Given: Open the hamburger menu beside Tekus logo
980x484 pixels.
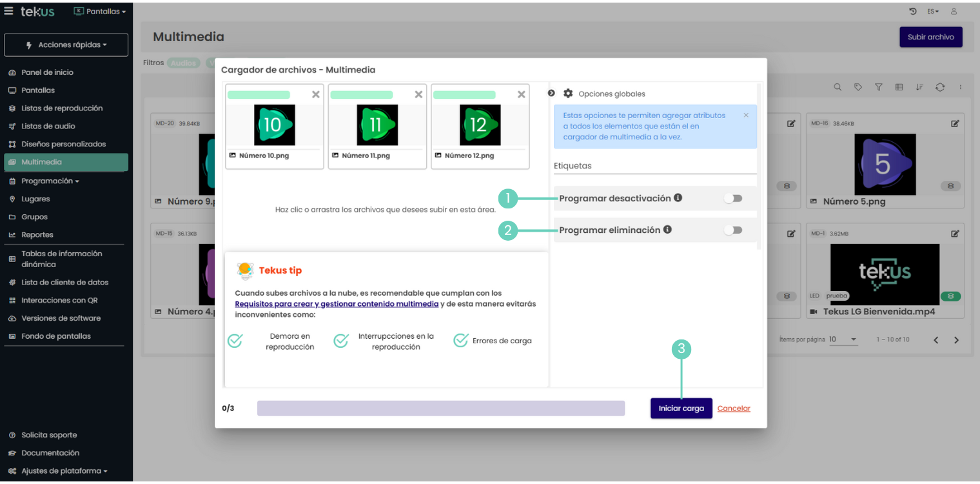Looking at the screenshot, I should pyautogui.click(x=9, y=12).
